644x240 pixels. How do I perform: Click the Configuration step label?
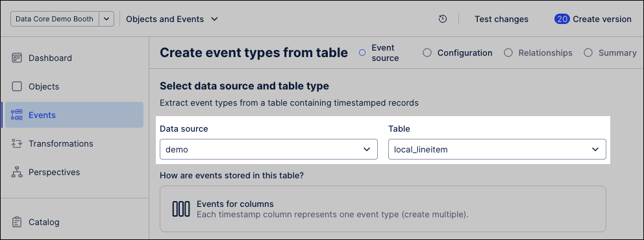pyautogui.click(x=465, y=53)
